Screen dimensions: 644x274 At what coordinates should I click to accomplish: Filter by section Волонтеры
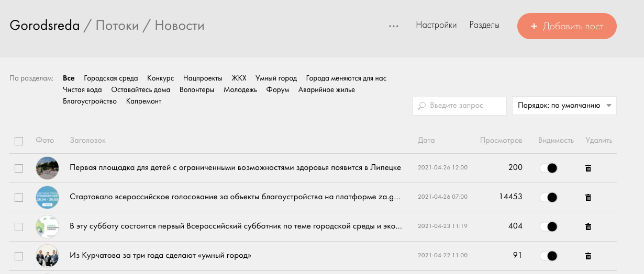pos(197,90)
